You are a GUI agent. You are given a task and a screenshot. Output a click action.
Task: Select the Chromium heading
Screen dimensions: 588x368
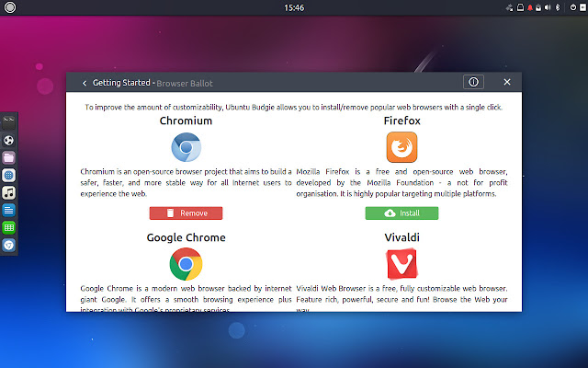[186, 121]
